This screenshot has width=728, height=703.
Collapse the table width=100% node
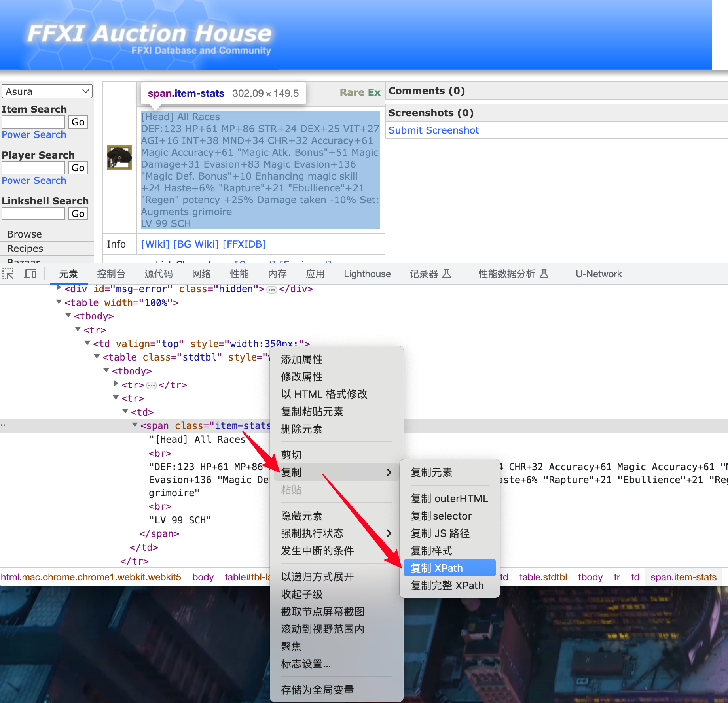click(x=59, y=302)
